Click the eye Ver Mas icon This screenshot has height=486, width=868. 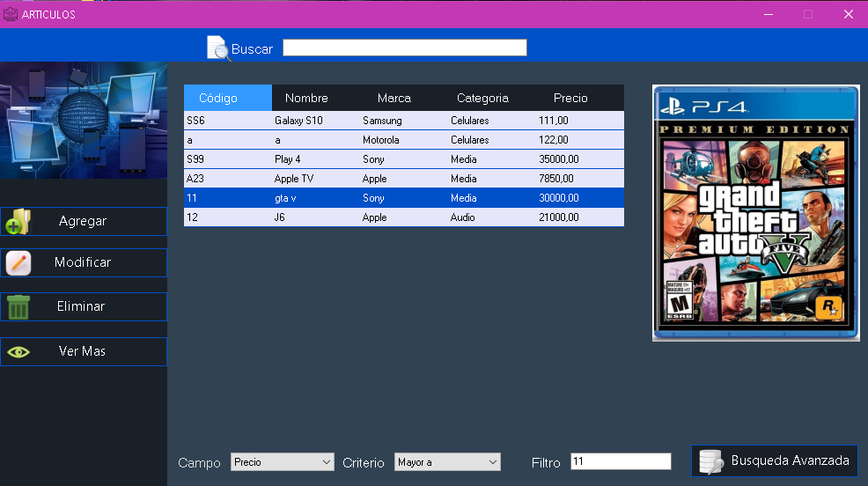click(x=18, y=352)
